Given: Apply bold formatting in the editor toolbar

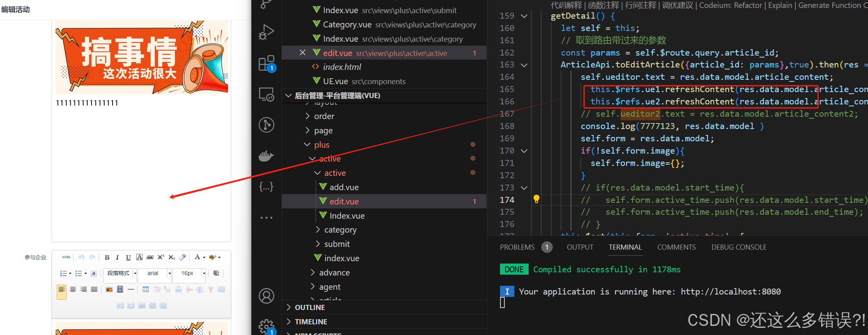Looking at the screenshot, I should click(x=107, y=257).
